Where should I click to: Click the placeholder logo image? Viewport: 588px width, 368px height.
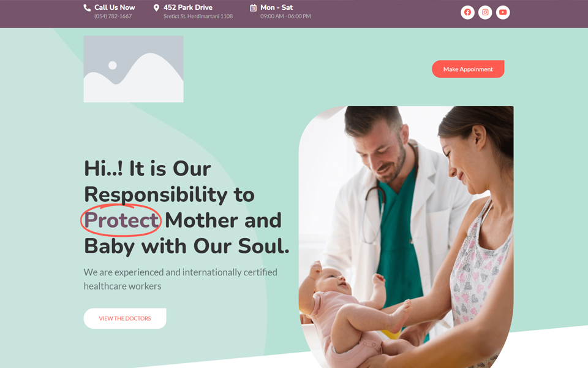(x=134, y=69)
